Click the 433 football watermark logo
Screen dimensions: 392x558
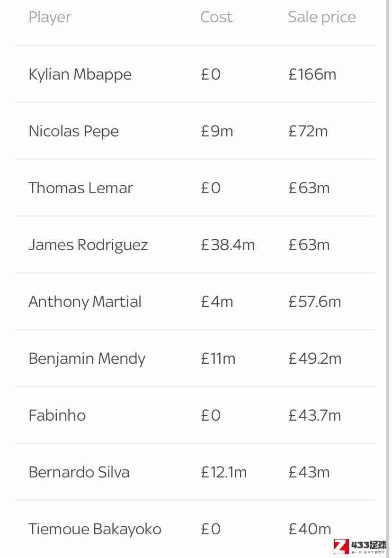pyautogui.click(x=360, y=547)
